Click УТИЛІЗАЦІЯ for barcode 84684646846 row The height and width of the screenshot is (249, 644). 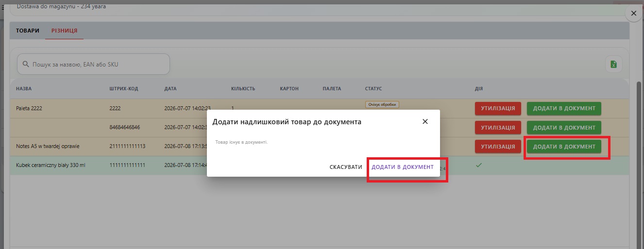tap(498, 128)
